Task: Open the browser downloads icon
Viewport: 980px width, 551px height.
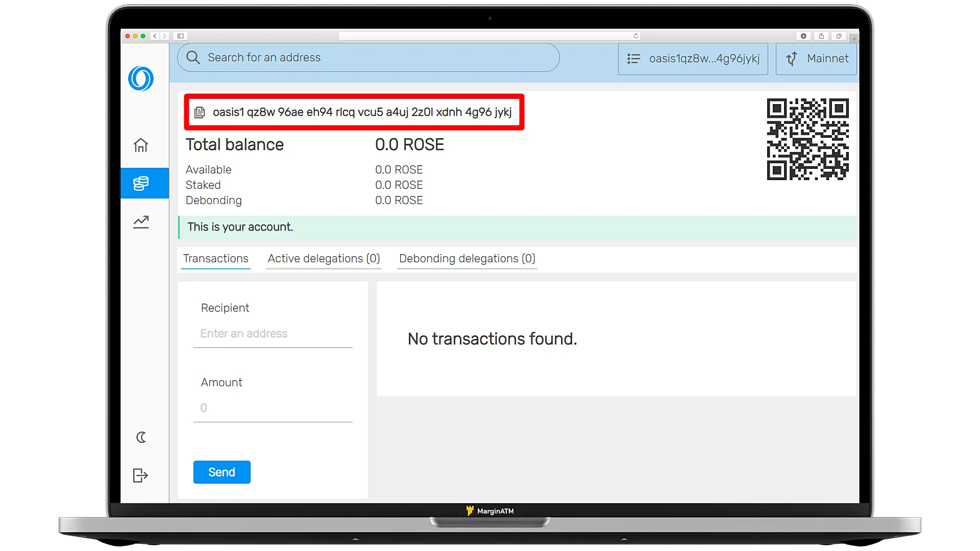Action: 803,36
